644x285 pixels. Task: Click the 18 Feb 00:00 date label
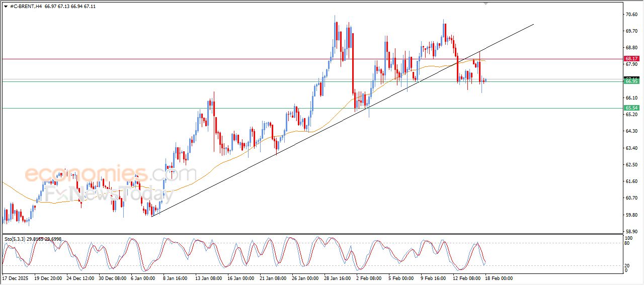click(498, 278)
